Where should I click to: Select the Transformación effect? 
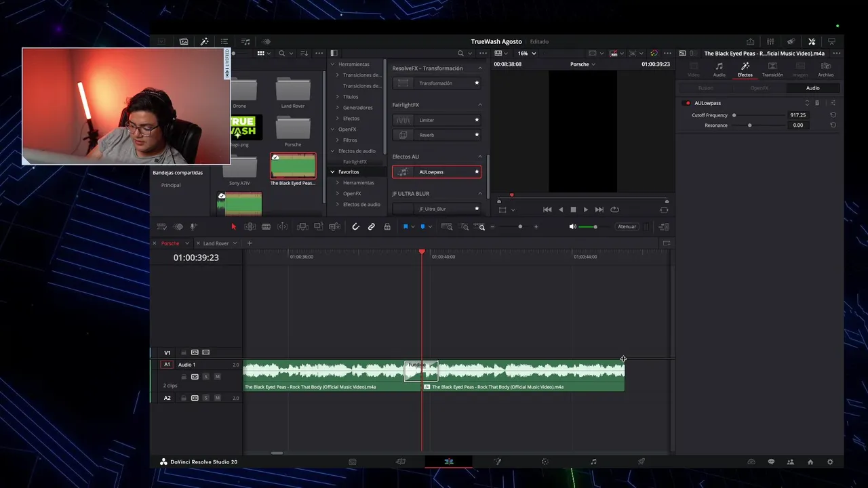(x=437, y=83)
